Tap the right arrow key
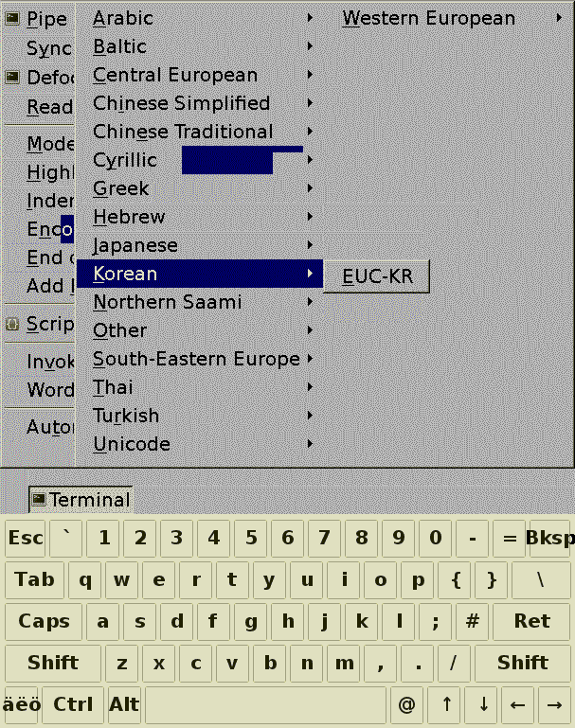The height and width of the screenshot is (728, 575). coord(554,704)
